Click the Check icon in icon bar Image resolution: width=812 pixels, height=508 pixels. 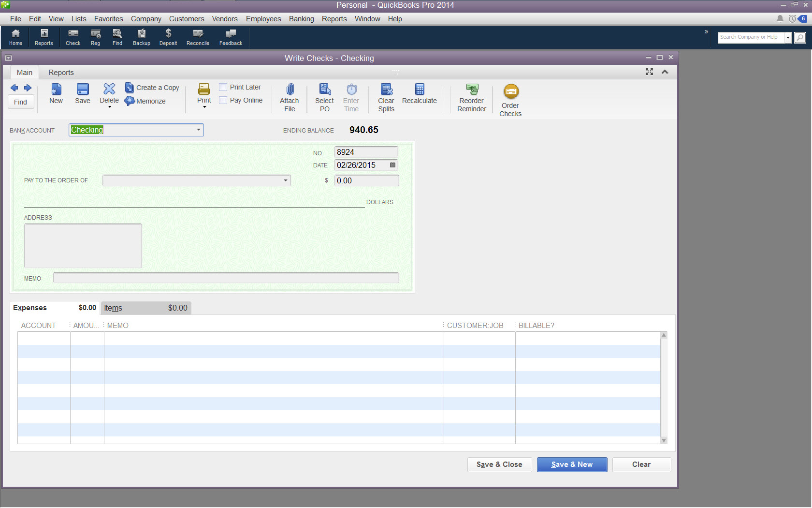pyautogui.click(x=73, y=37)
